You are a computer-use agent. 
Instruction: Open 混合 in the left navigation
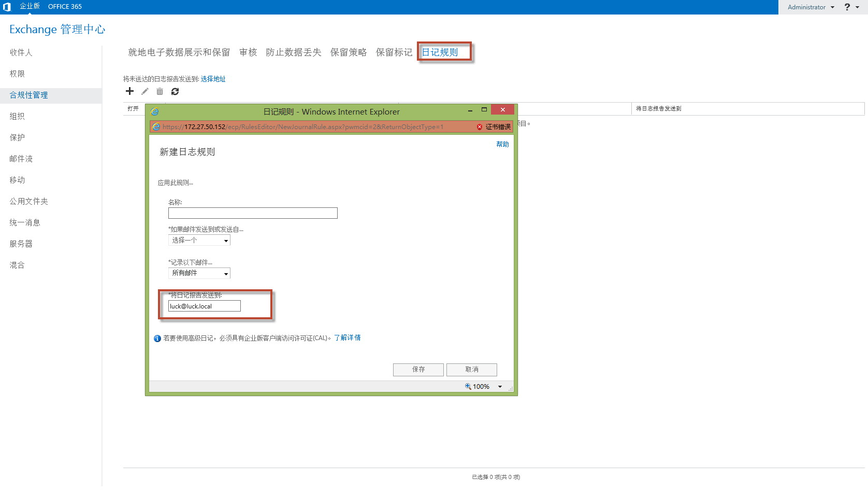(x=17, y=265)
